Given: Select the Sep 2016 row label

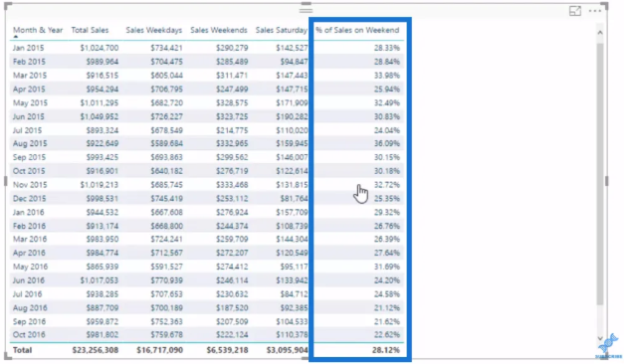Looking at the screenshot, I should point(29,321).
